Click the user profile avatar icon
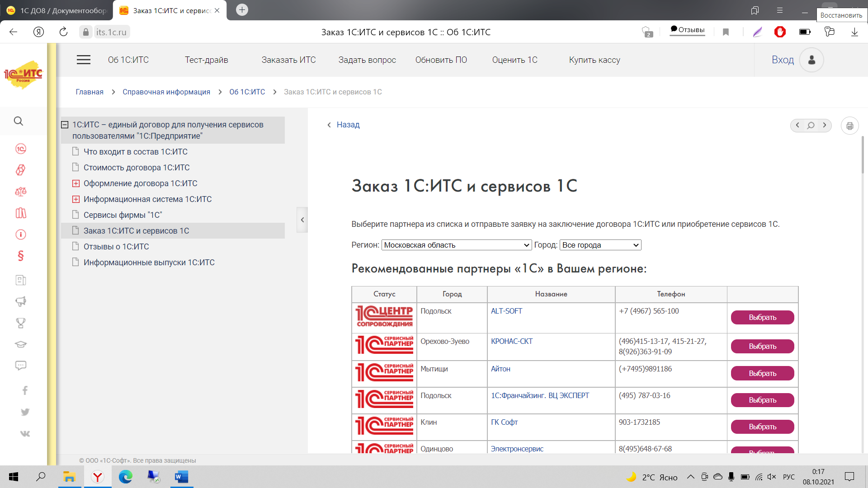868x488 pixels. pos(811,60)
